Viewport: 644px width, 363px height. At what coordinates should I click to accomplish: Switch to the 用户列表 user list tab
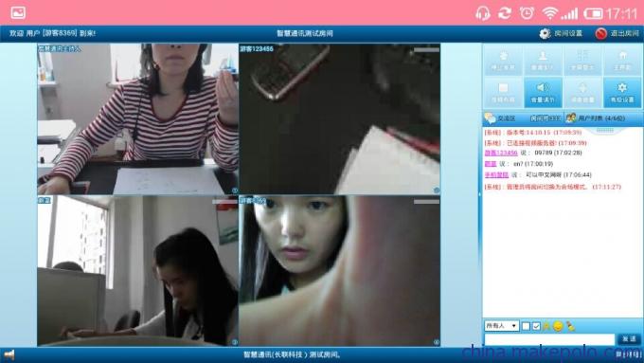(x=596, y=118)
